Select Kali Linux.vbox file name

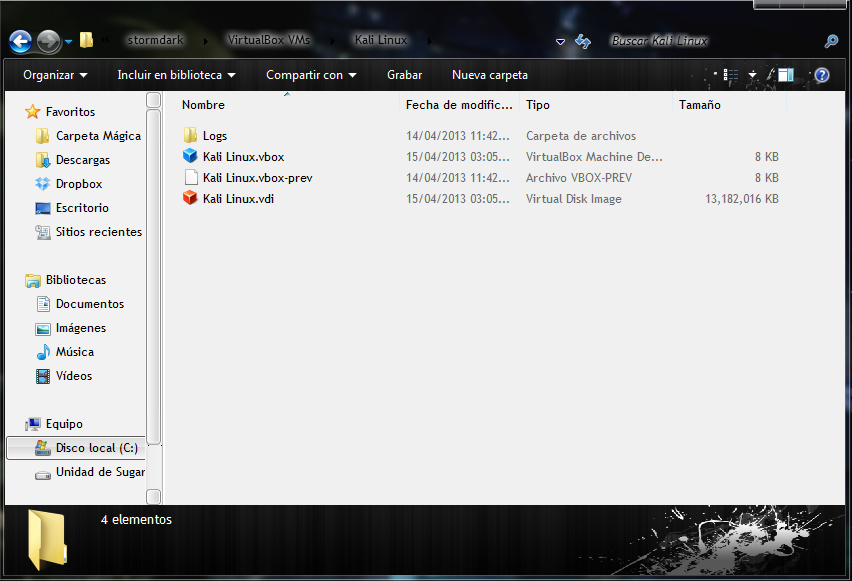coord(243,157)
